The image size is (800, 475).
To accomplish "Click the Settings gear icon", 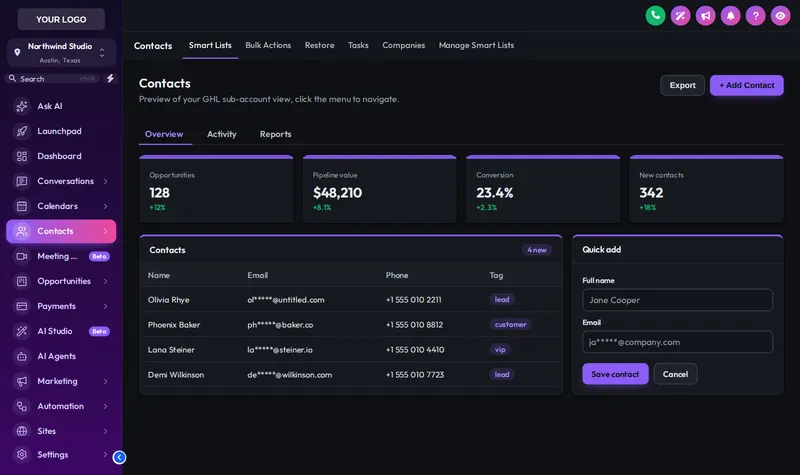I will point(21,454).
